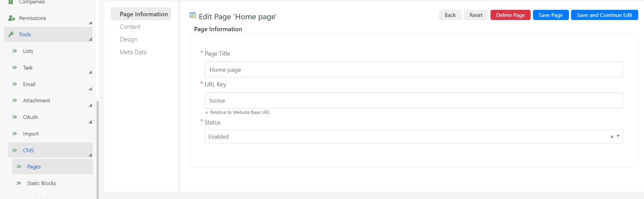Click the double-chevron icon next to Import
Screen dimensions: 644x199
tap(15, 134)
